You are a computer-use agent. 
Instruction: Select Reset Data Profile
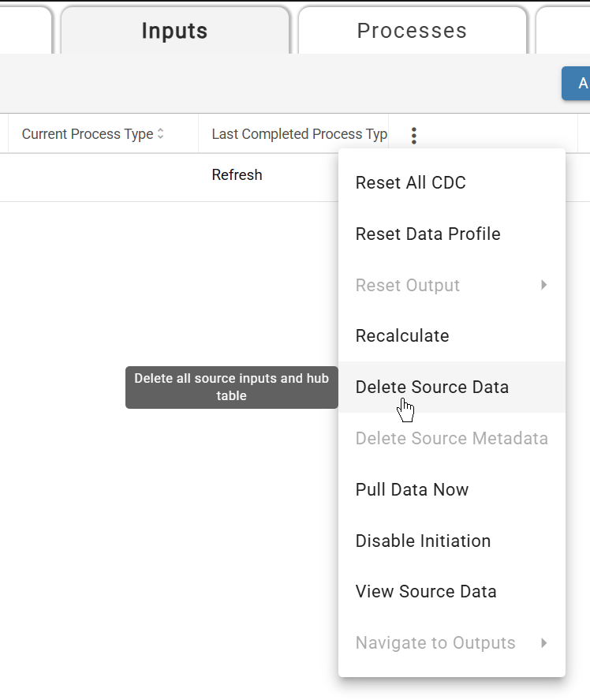(x=428, y=234)
